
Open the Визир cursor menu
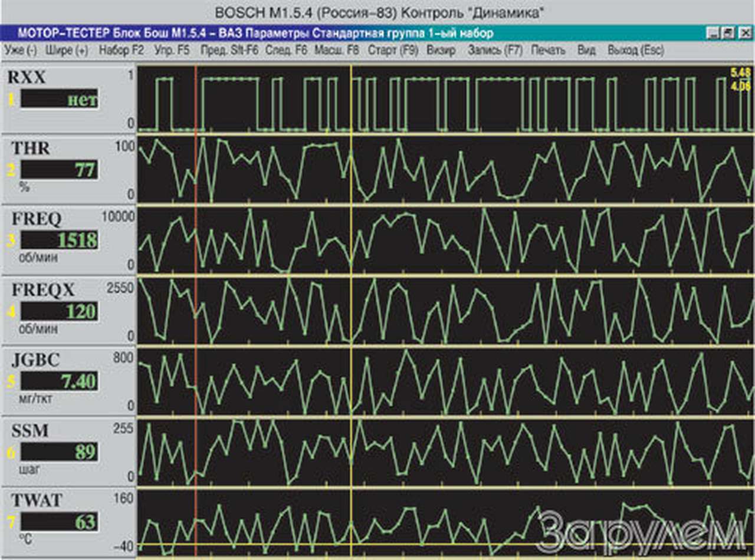point(441,51)
